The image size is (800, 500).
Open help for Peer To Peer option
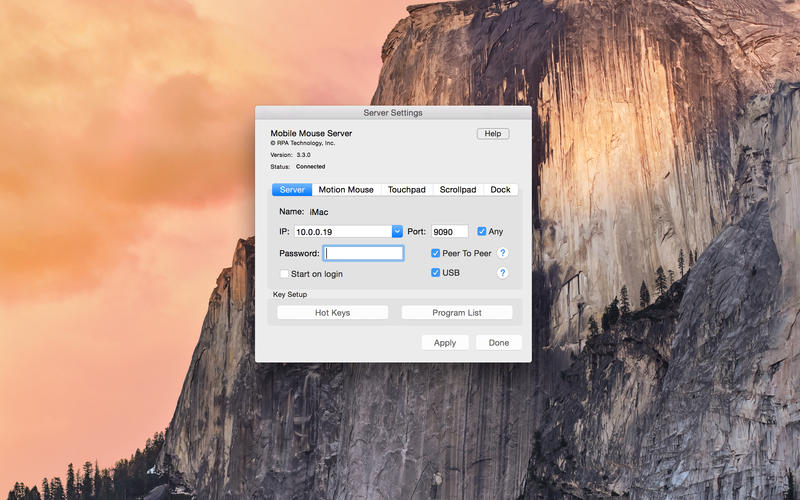click(x=503, y=253)
